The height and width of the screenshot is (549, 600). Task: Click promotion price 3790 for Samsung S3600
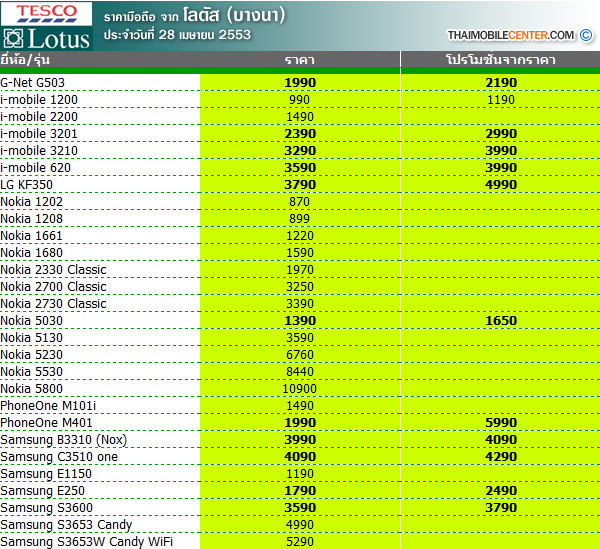pos(501,508)
